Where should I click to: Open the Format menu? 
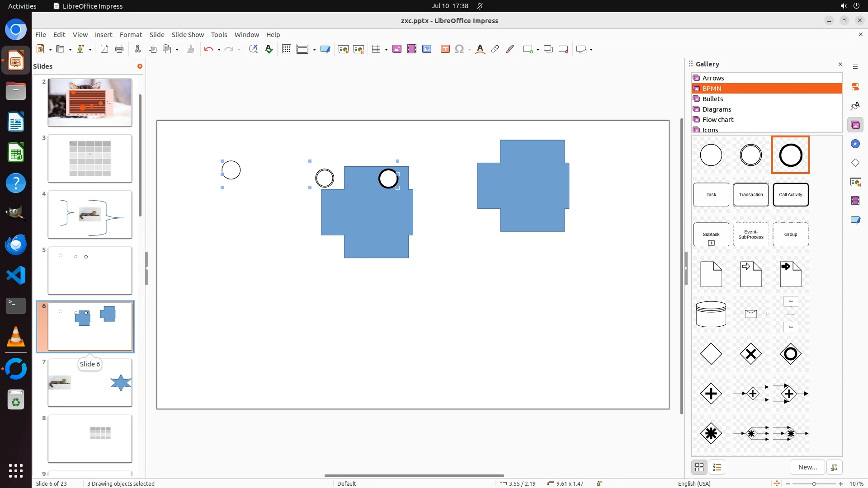point(131,34)
